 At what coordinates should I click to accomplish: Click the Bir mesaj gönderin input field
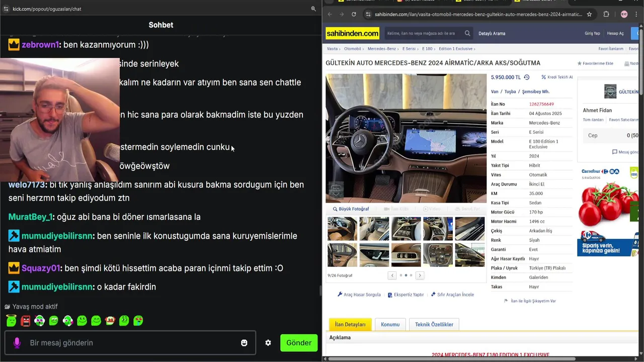pos(130,343)
